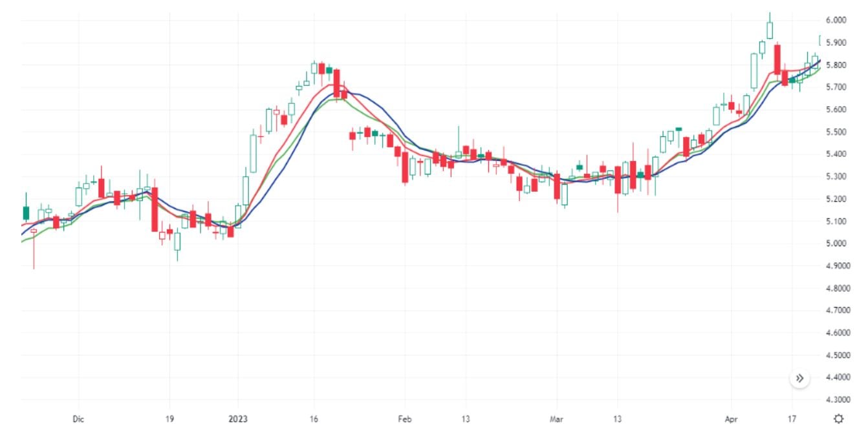Click the 17 date label on time axis

[x=791, y=419]
